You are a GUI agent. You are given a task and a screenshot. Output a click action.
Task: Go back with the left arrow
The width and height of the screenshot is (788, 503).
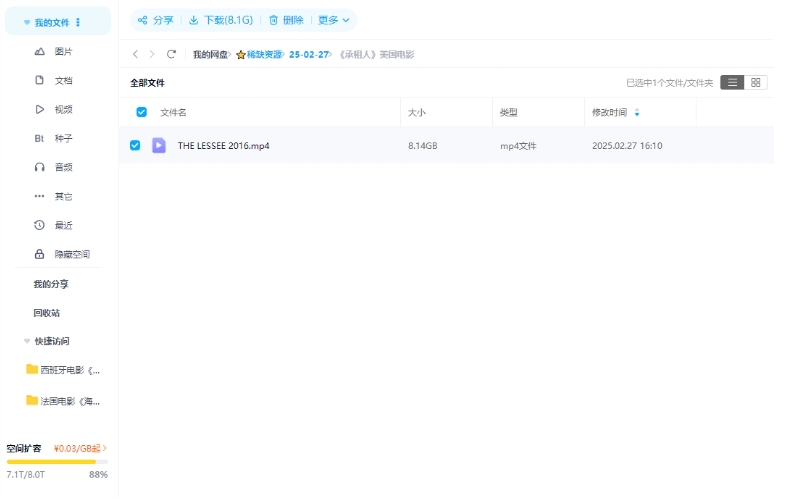click(135, 54)
